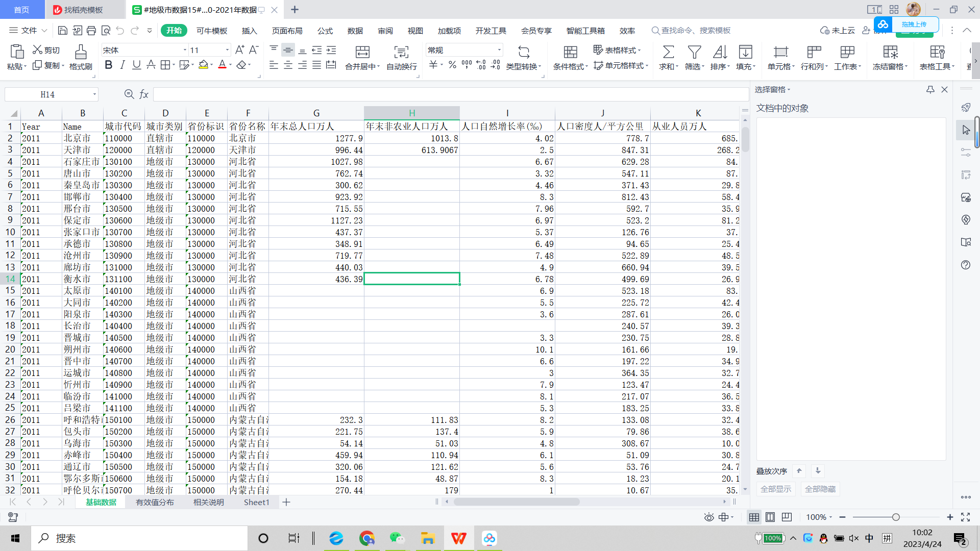Image resolution: width=980 pixels, height=551 pixels.
Task: Click the Sort (排序) icon
Action: (720, 52)
